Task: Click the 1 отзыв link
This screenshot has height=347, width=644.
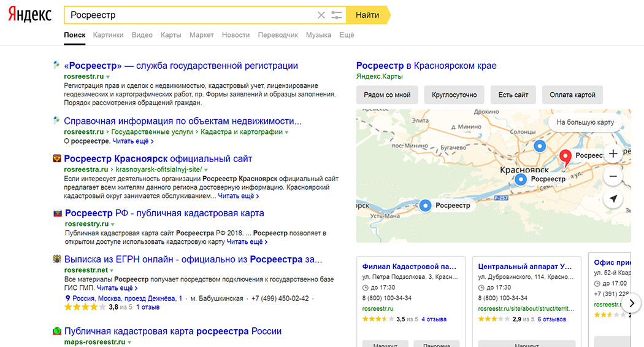Action: [x=148, y=307]
